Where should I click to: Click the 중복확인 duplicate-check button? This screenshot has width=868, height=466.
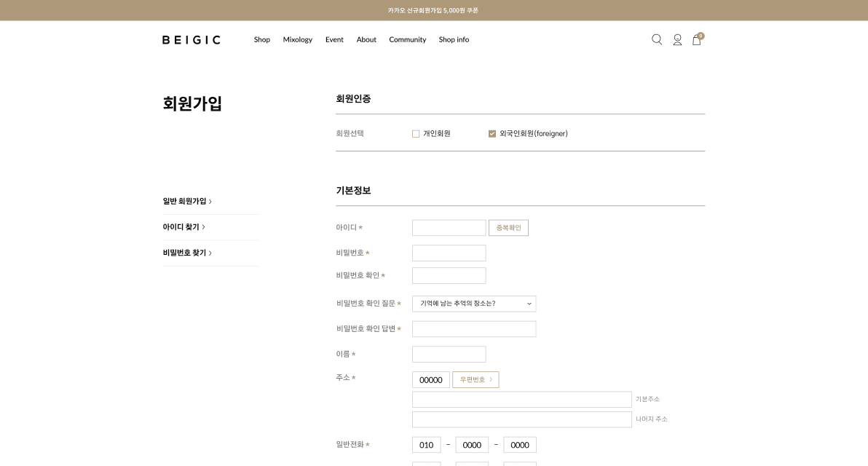tap(508, 227)
